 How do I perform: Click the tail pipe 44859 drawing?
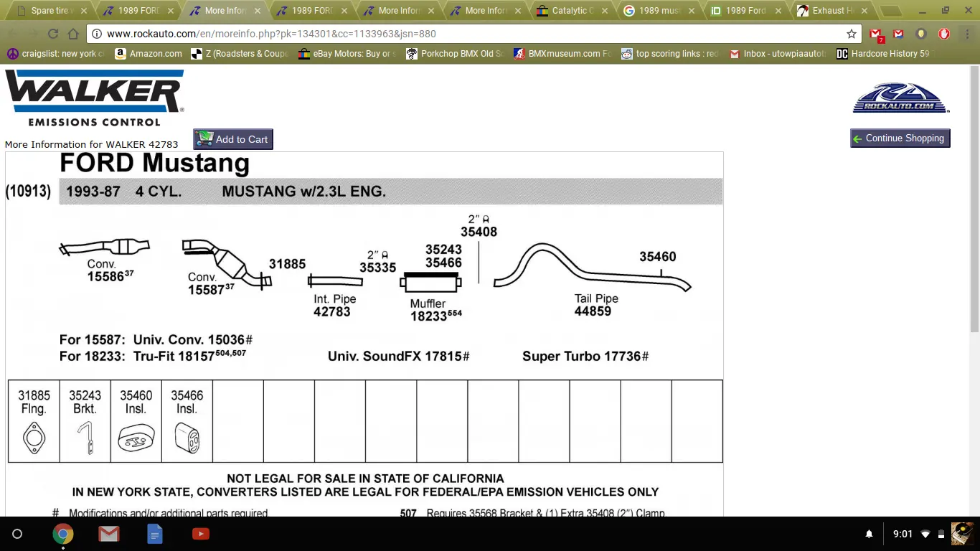click(x=592, y=268)
